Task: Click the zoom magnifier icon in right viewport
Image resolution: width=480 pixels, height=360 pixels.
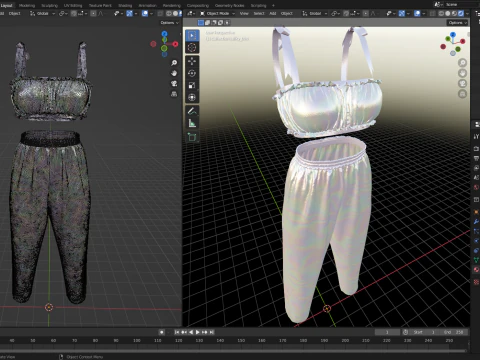Action: [462, 63]
